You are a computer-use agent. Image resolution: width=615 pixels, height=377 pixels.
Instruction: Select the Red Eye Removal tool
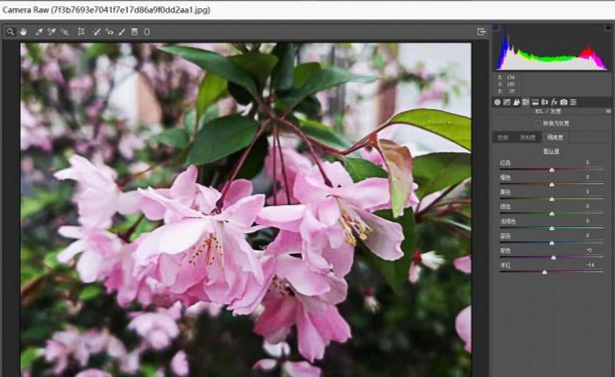tap(109, 32)
